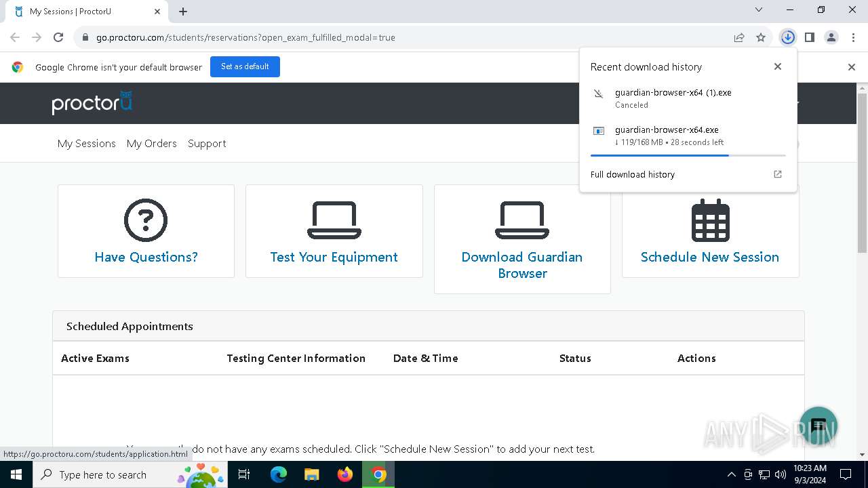Screen dimensions: 868x488
Task: Open the tab search chevron
Action: click(x=759, y=10)
